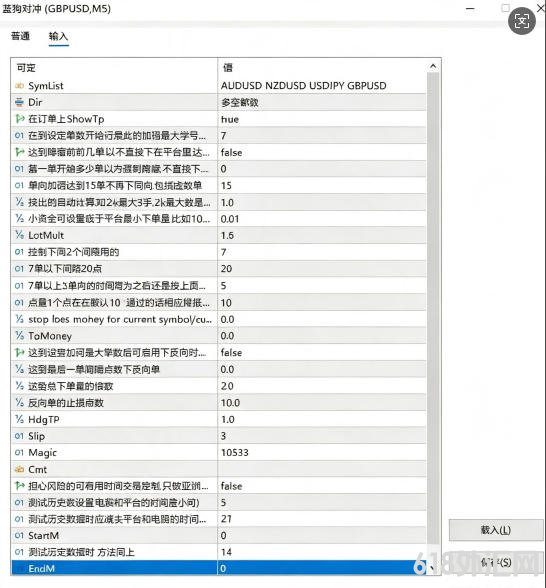Select the SymList parameter name

click(46, 86)
